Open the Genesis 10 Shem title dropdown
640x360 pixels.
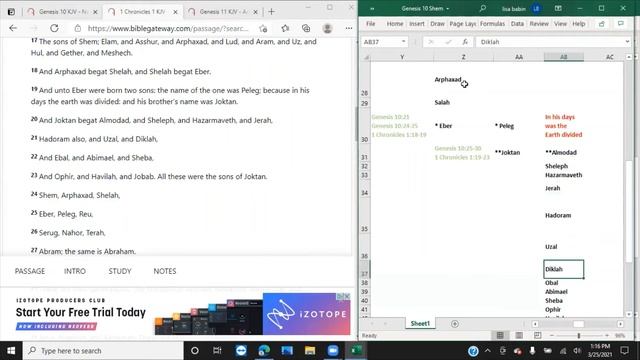point(448,8)
